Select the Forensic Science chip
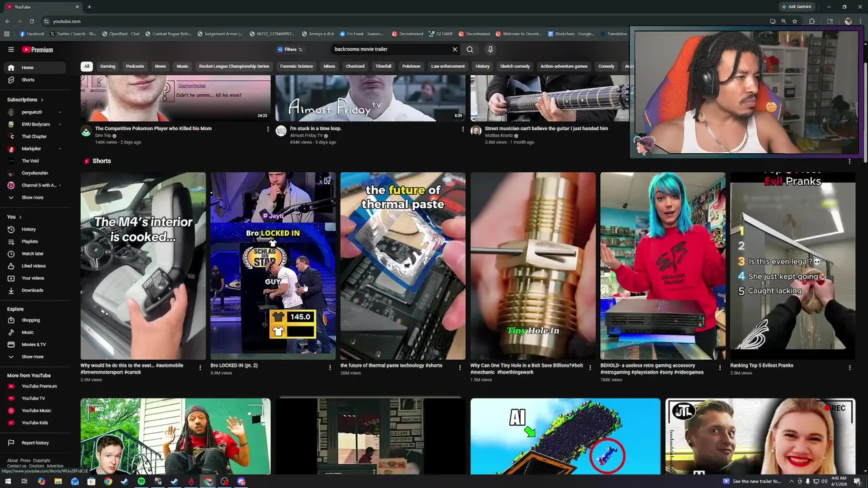868x488 pixels. (296, 66)
